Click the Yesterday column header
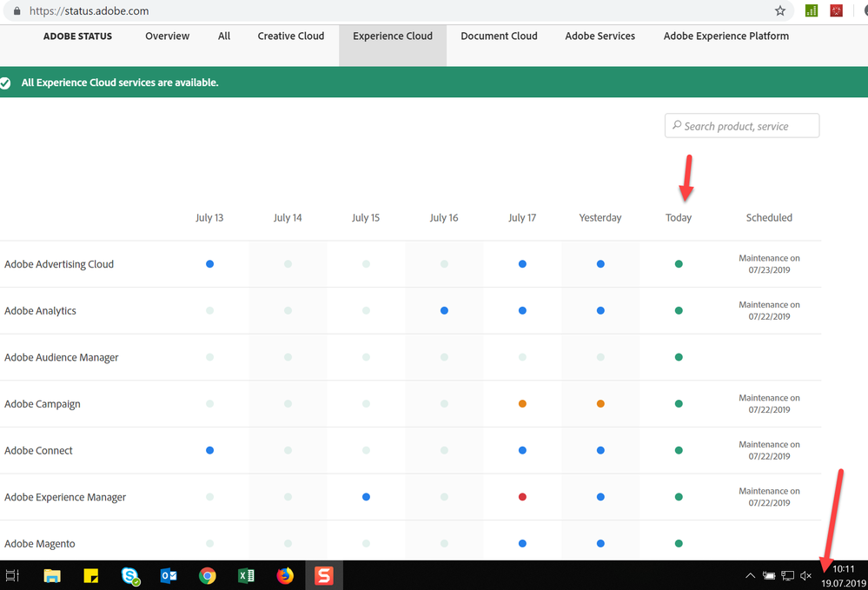Screen dimensions: 868x590 (600, 217)
